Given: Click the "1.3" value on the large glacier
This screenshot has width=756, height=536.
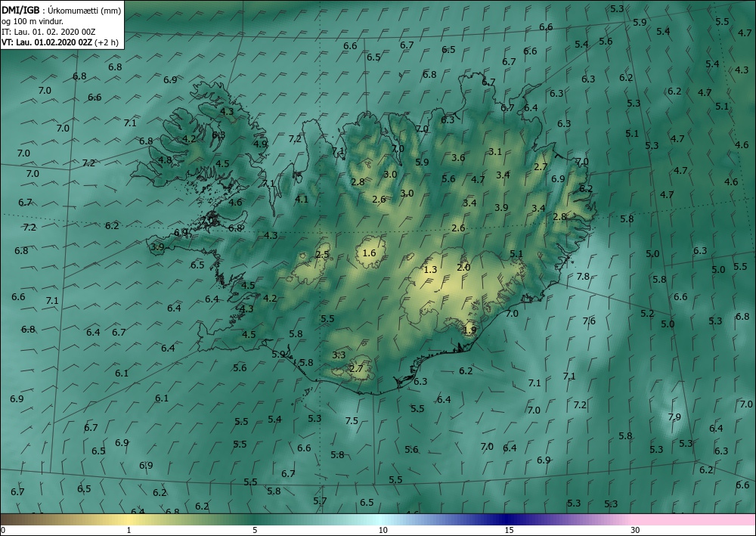Looking at the screenshot, I should coord(430,269).
